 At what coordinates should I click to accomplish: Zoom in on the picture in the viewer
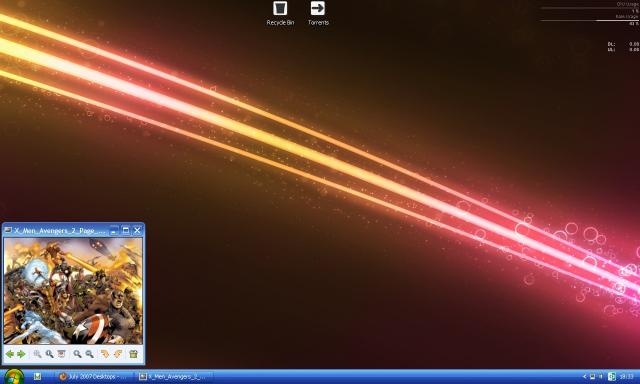77,354
